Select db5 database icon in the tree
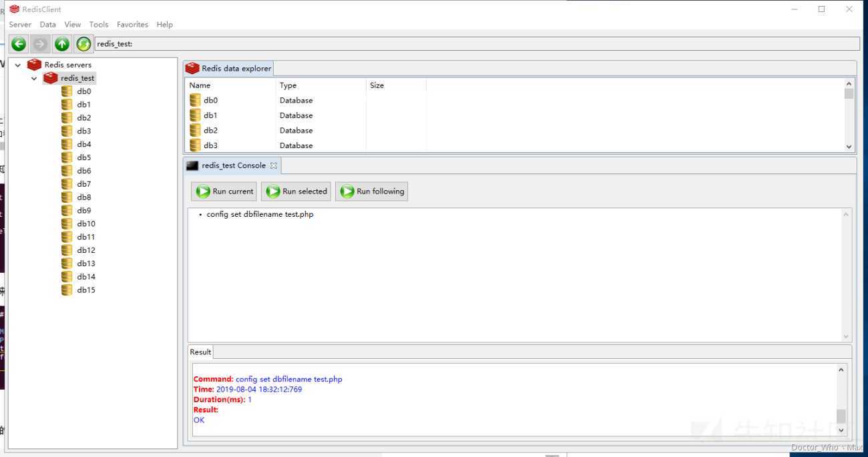 [67, 157]
